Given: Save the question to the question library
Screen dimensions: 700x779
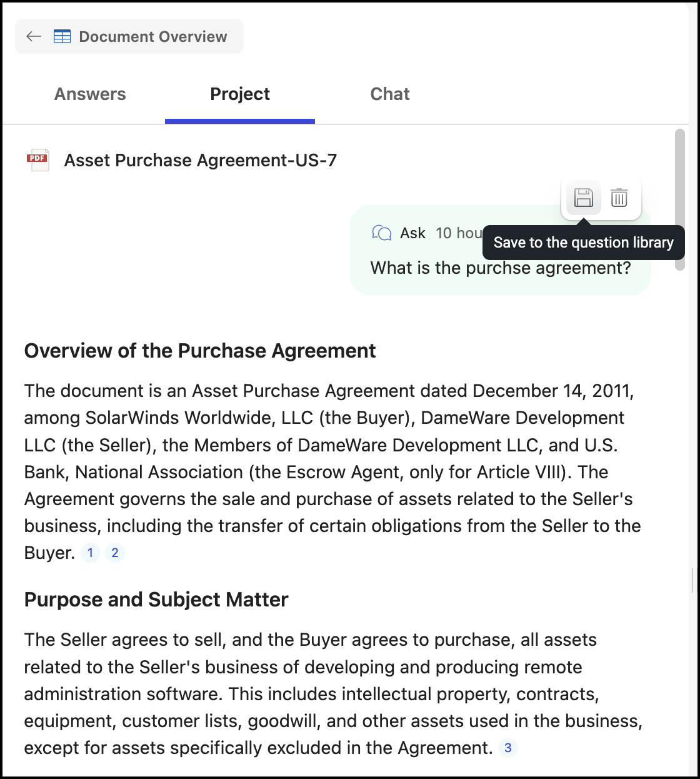Looking at the screenshot, I should [584, 198].
